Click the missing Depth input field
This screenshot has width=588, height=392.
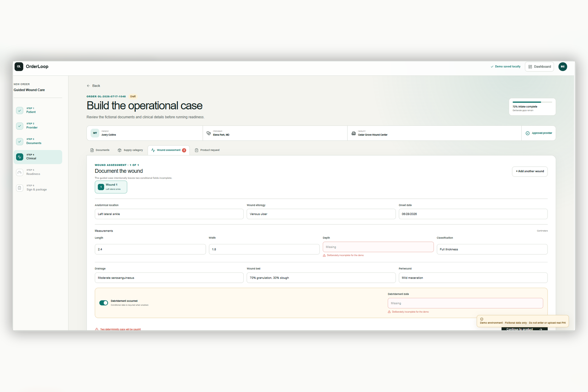(x=378, y=247)
